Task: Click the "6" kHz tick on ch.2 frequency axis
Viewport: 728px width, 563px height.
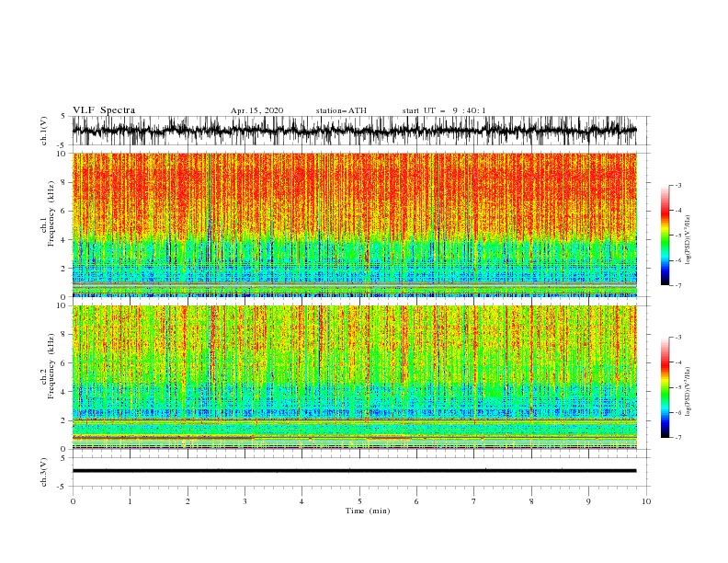Action: (64, 363)
